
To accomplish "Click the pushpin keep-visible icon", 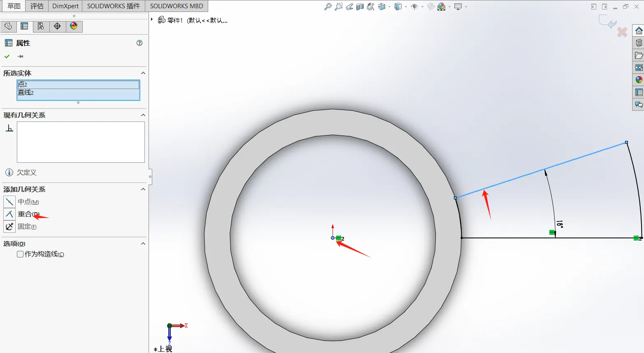I will (x=21, y=56).
